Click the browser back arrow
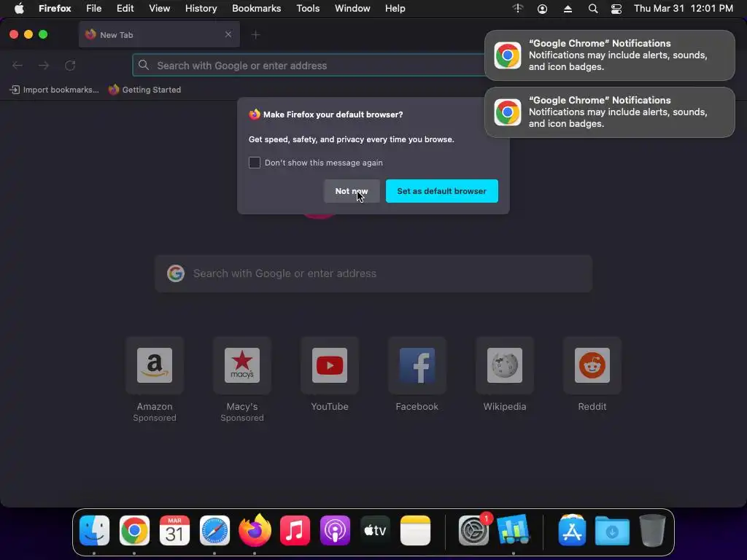The image size is (747, 560). (x=18, y=65)
